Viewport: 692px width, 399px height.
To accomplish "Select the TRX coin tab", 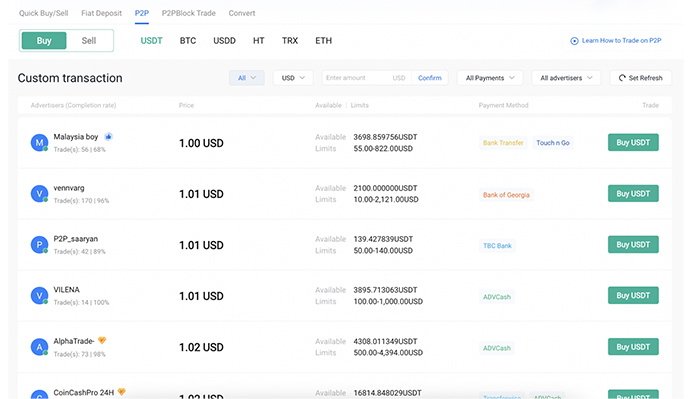I will pos(290,41).
